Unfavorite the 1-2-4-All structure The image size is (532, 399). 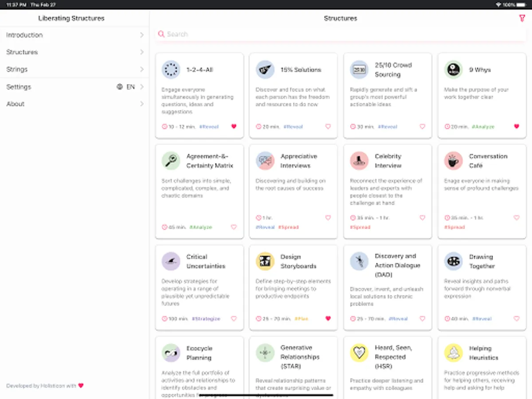tap(234, 126)
